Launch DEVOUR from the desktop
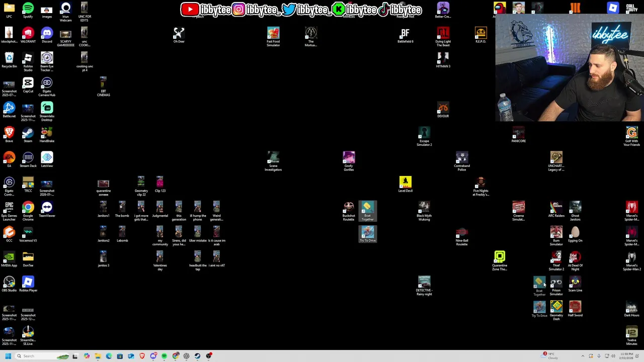This screenshot has height=362, width=644. pos(443,110)
